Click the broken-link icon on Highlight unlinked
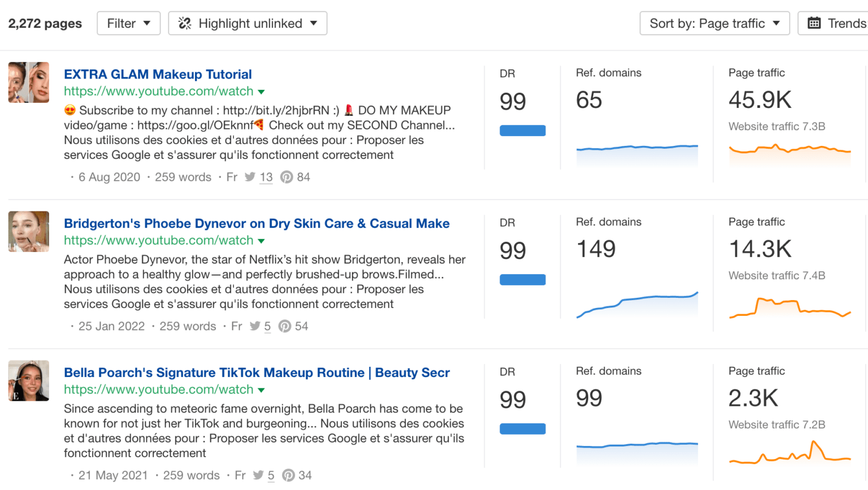 184,23
